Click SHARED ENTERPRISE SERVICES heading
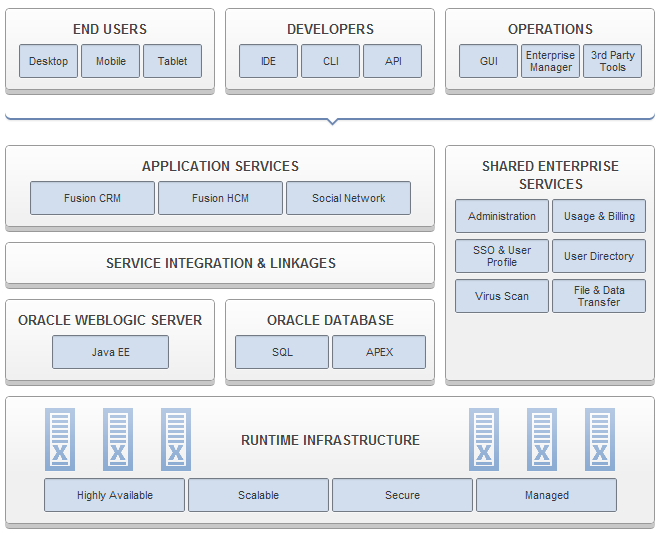This screenshot has height=534, width=664. point(551,175)
